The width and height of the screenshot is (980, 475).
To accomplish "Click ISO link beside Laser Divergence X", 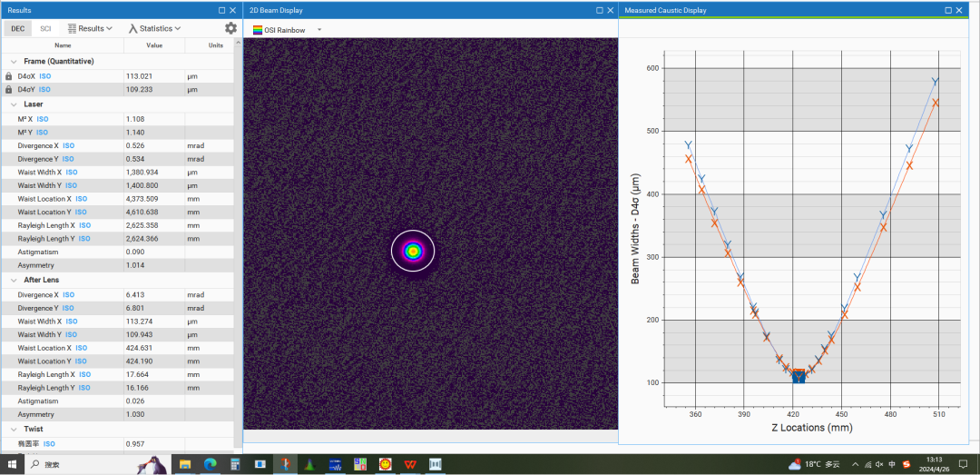I will pyautogui.click(x=68, y=146).
